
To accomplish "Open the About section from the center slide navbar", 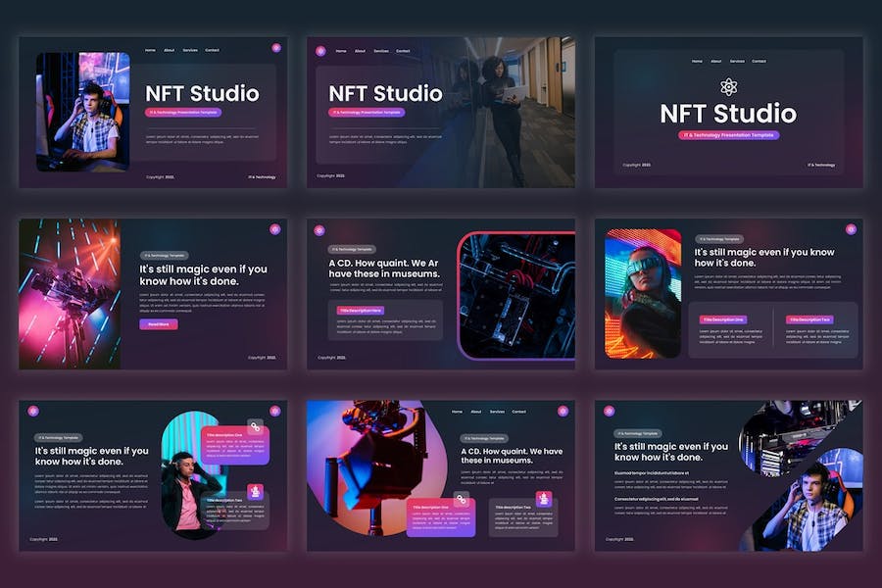I will point(476,412).
